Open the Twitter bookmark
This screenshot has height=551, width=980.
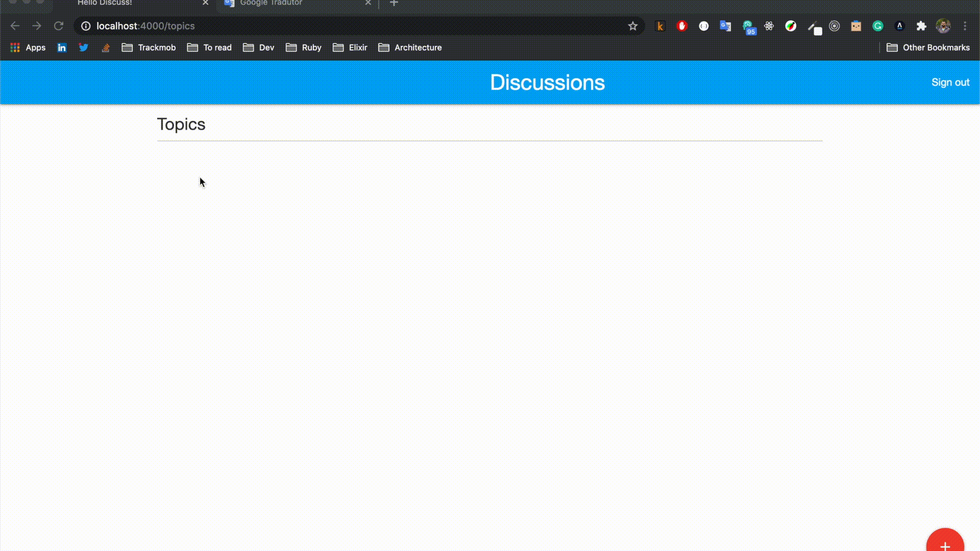[84, 47]
